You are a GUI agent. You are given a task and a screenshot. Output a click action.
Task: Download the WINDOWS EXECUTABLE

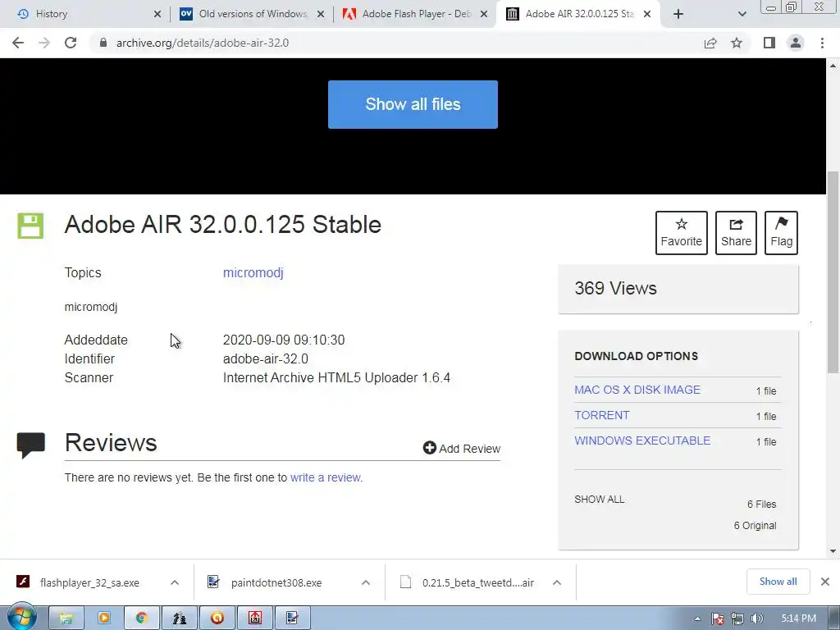point(641,441)
